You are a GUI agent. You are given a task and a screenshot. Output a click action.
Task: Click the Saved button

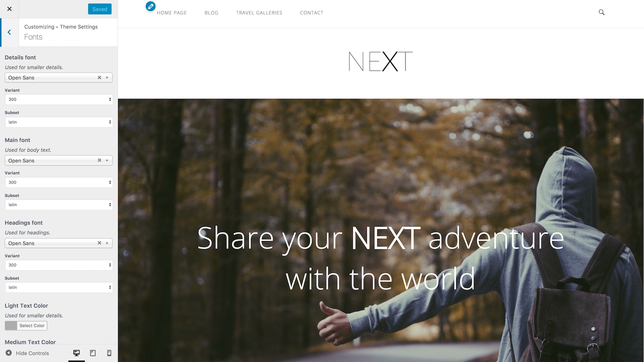click(100, 9)
